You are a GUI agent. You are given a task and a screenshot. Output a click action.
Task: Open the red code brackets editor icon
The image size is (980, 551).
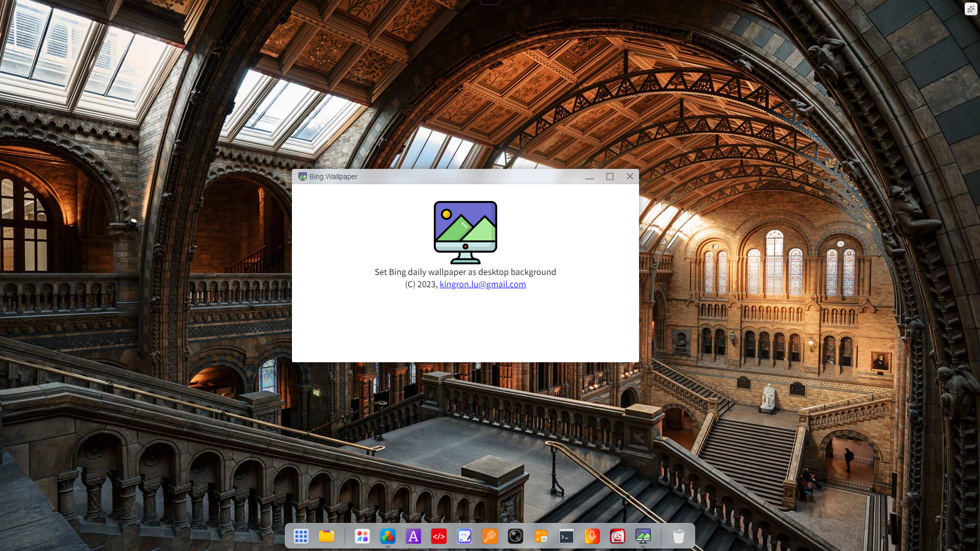(439, 536)
